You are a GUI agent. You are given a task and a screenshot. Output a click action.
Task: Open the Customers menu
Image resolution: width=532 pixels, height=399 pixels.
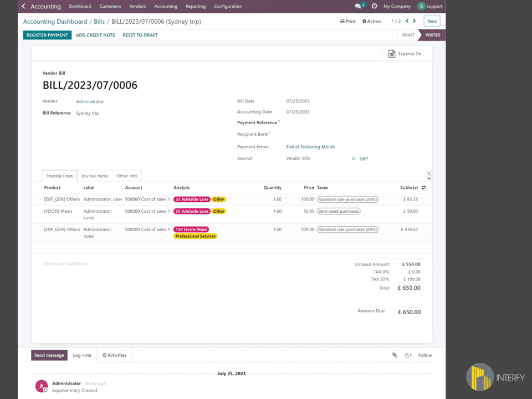(x=110, y=6)
